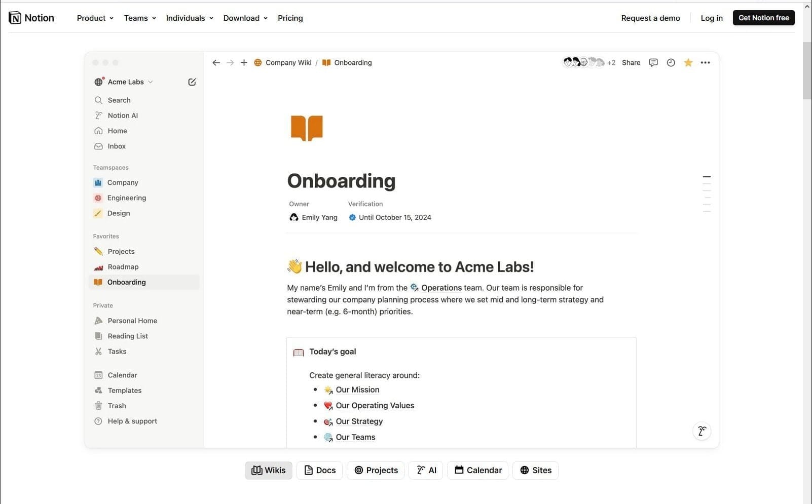
Task: Switch to the Docs tab
Action: click(x=320, y=470)
